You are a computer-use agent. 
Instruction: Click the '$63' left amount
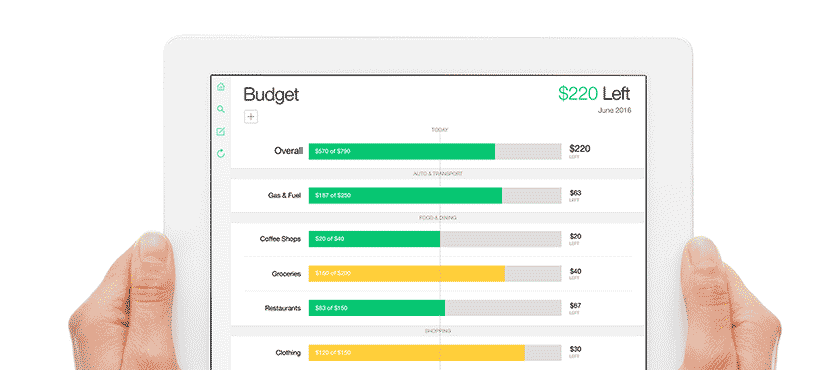coord(575,193)
